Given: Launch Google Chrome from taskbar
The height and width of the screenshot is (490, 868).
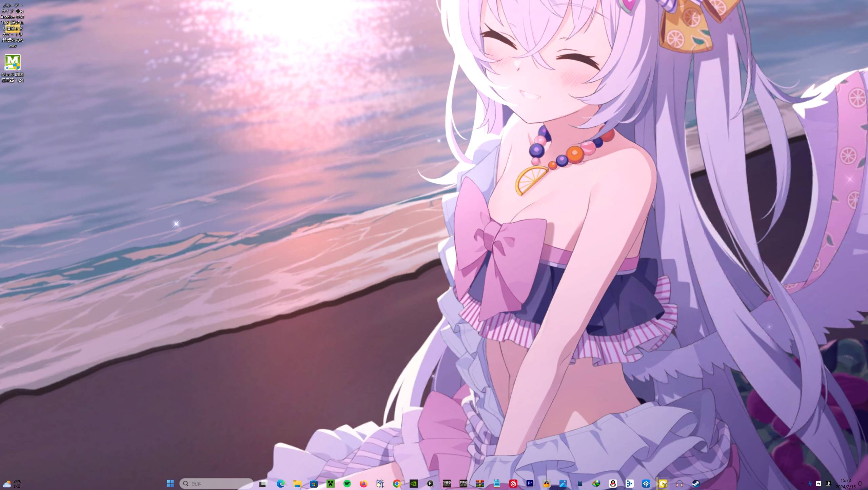Looking at the screenshot, I should 397,484.
